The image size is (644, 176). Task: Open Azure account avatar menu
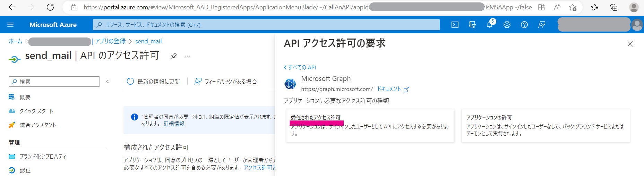[x=637, y=25]
